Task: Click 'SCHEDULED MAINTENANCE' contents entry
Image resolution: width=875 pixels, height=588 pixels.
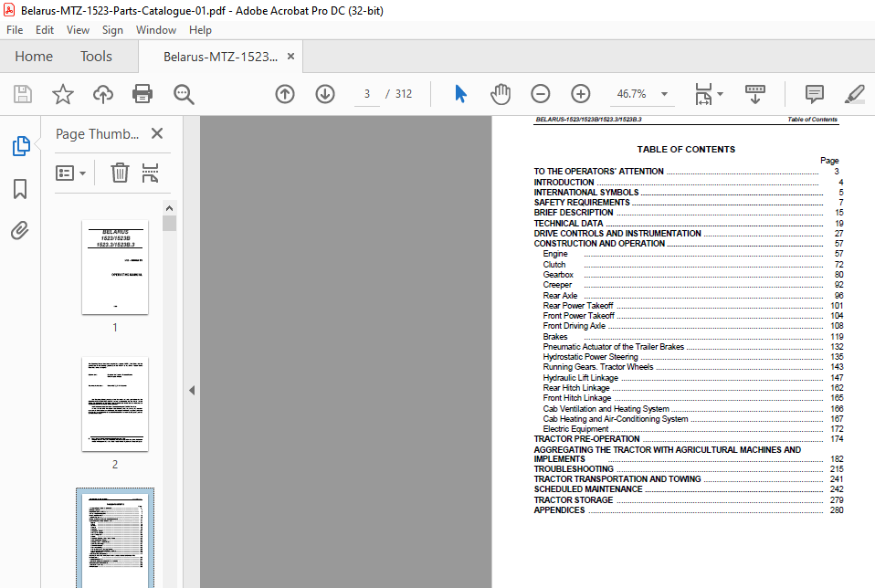Action: [588, 489]
